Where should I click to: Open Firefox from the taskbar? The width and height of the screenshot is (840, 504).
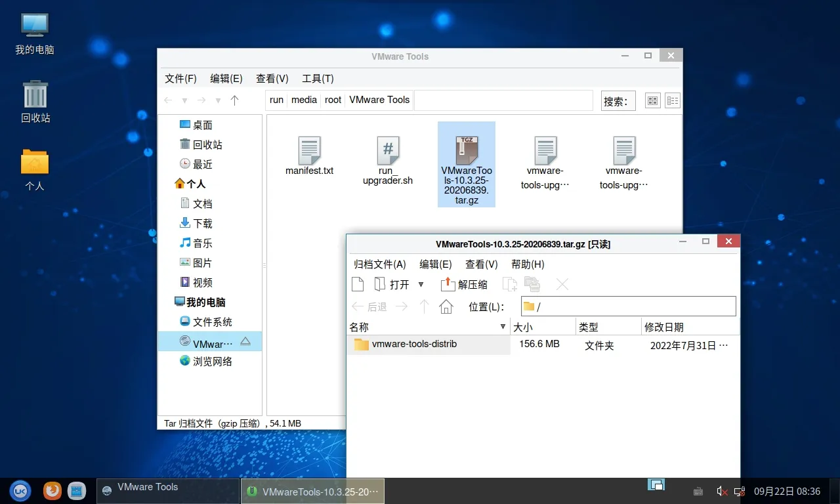pos(52,490)
